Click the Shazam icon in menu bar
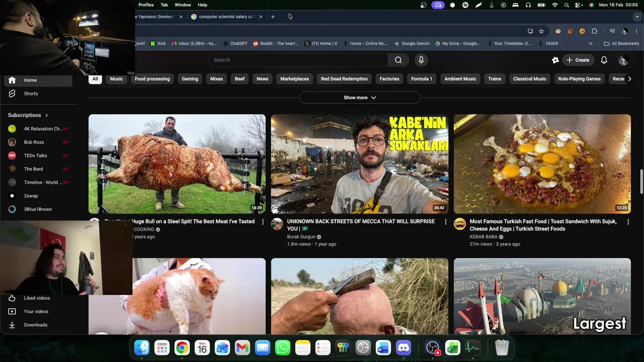Viewport: 644px width, 362px height. (x=465, y=5)
